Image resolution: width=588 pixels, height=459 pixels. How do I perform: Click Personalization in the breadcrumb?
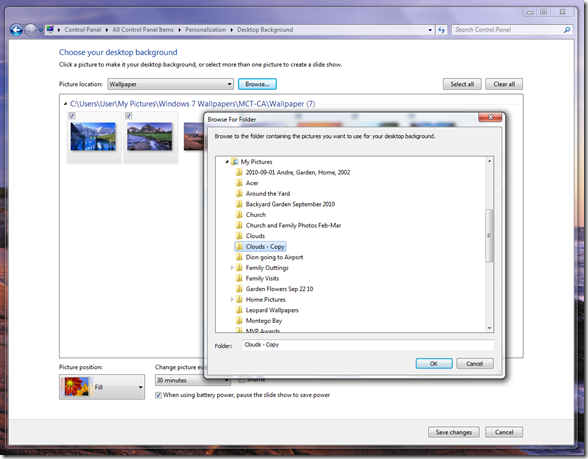[x=206, y=30]
